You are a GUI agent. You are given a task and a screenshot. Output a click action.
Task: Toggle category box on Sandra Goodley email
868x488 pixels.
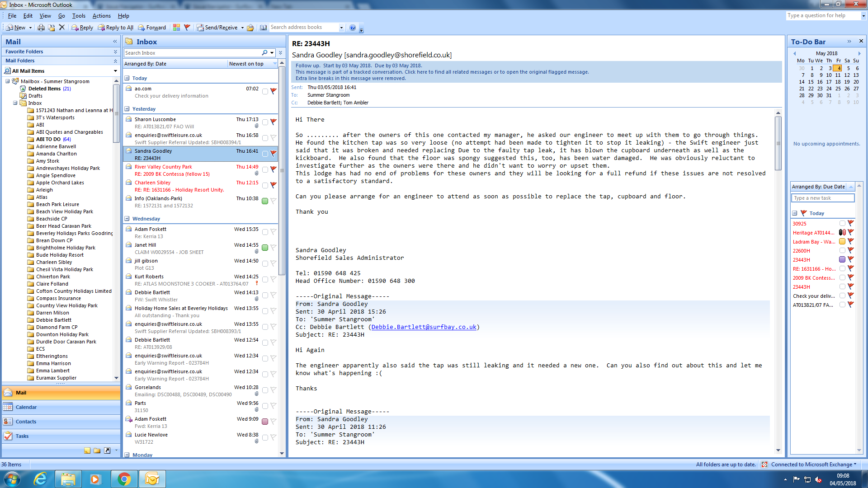click(x=265, y=154)
